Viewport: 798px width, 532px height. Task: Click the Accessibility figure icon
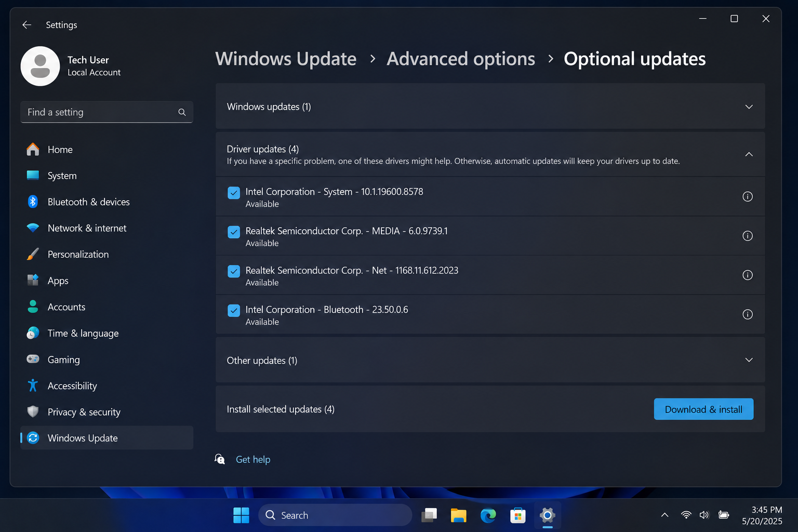pyautogui.click(x=33, y=385)
